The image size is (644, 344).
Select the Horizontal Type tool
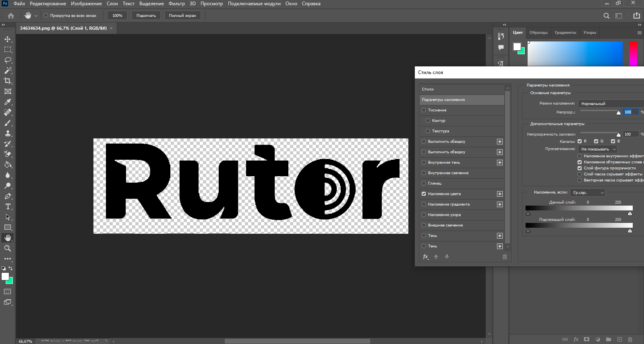(8, 206)
